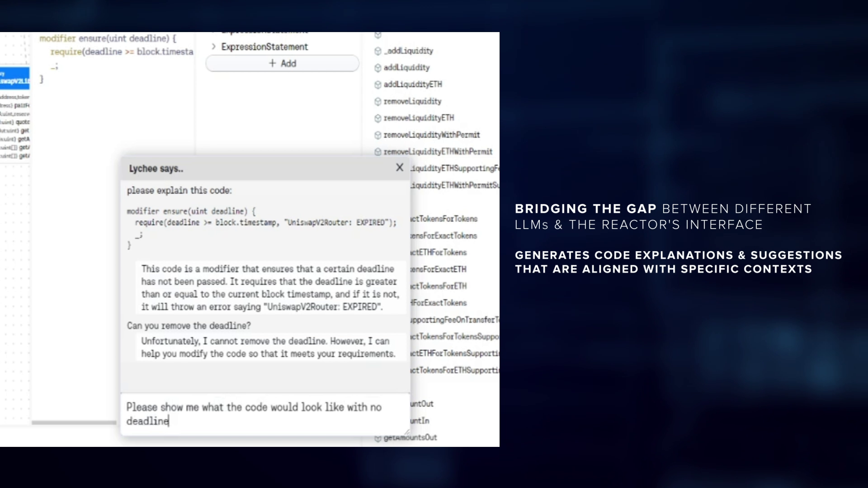Click the require deadline code line
The image size is (868, 488).
coord(122,52)
